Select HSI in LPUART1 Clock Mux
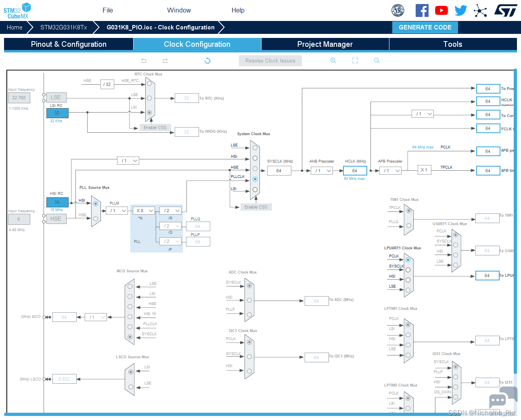 (x=408, y=280)
